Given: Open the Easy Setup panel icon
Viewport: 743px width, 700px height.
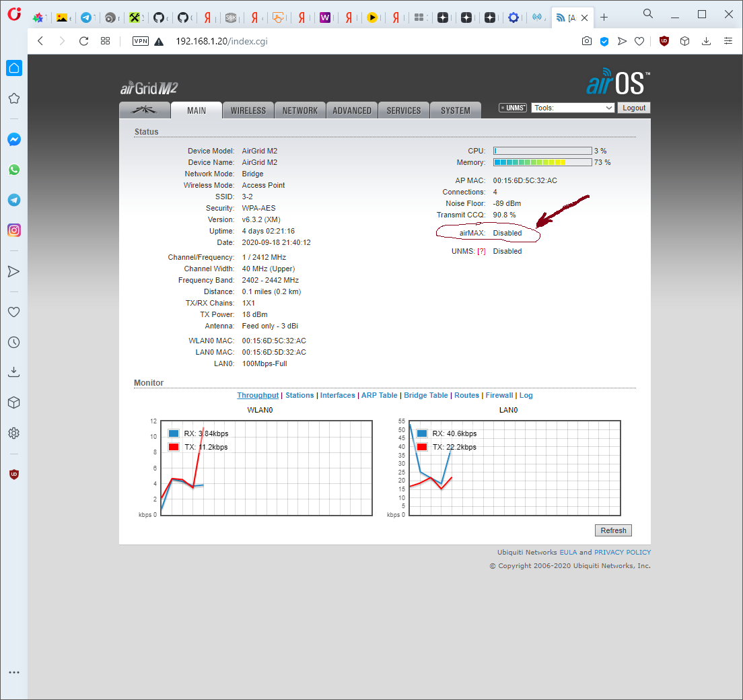Looking at the screenshot, I should 728,41.
